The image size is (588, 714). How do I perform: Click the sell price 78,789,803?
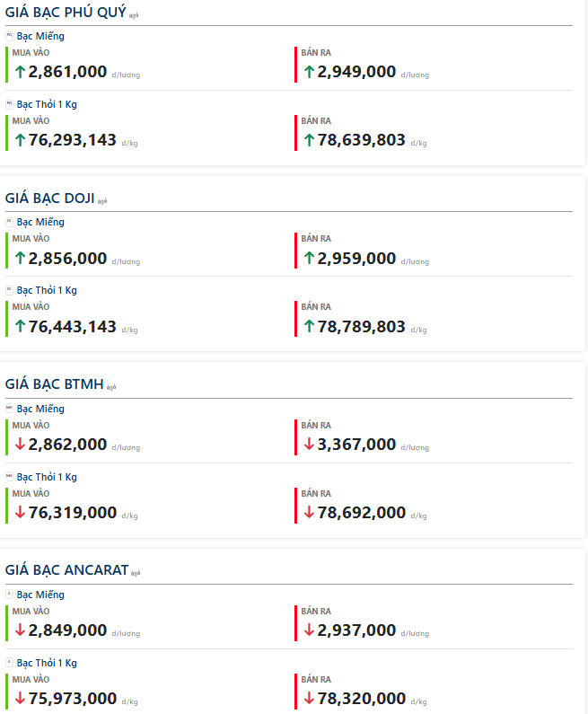[362, 327]
